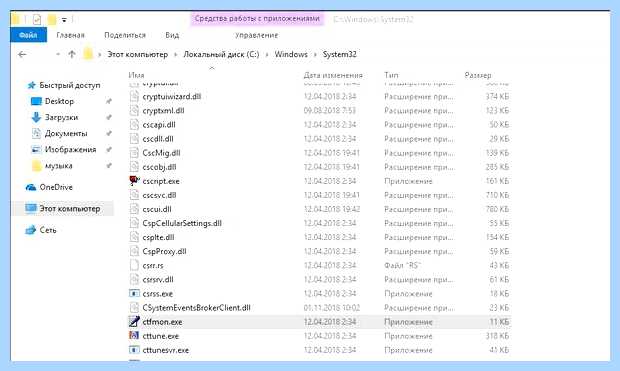Image resolution: width=620 pixels, height=371 pixels.
Task: Select the ctfmon.exe pen icon
Action: 134,322
